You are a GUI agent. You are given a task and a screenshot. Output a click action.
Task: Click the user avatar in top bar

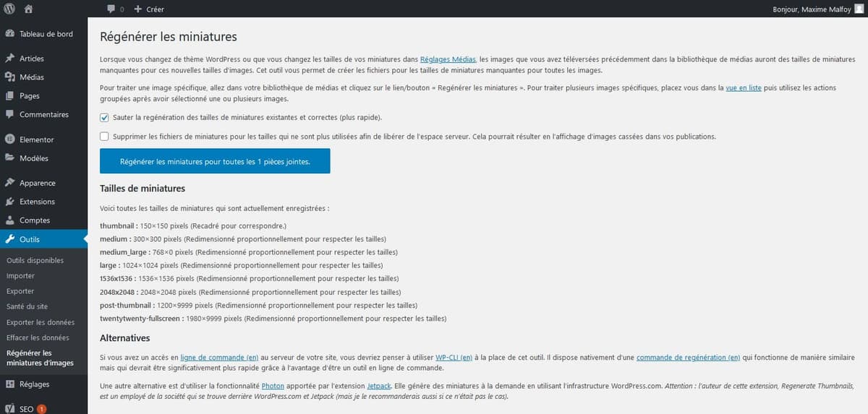(859, 9)
